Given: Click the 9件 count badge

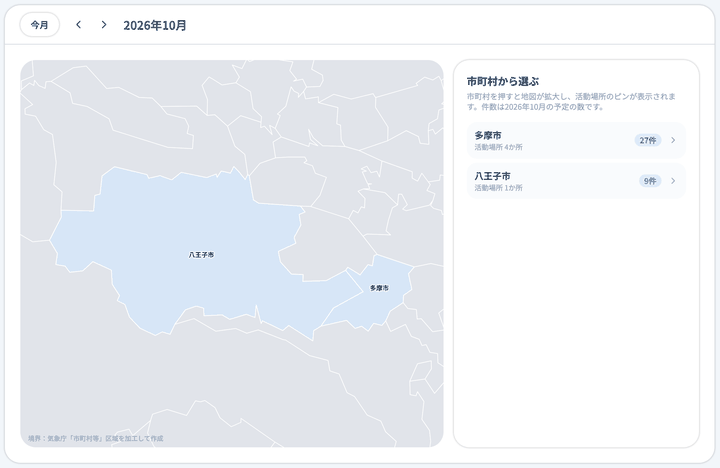Looking at the screenshot, I should [x=650, y=181].
